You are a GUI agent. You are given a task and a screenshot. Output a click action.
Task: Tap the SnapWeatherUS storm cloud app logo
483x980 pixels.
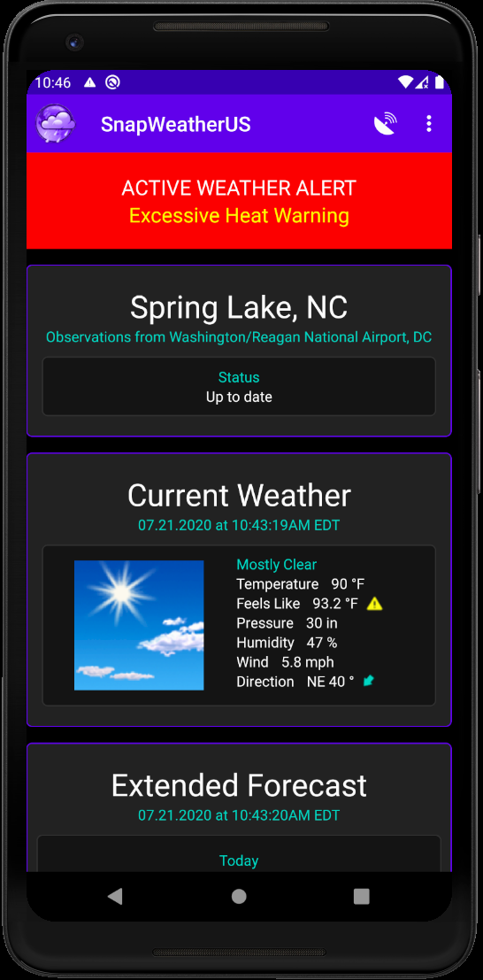(x=56, y=124)
